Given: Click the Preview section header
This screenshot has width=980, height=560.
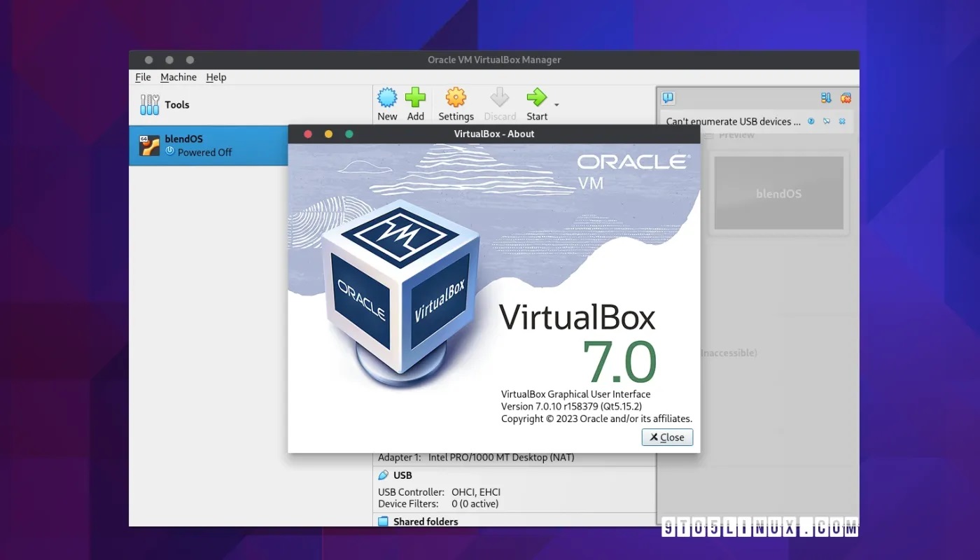Looking at the screenshot, I should coord(736,134).
